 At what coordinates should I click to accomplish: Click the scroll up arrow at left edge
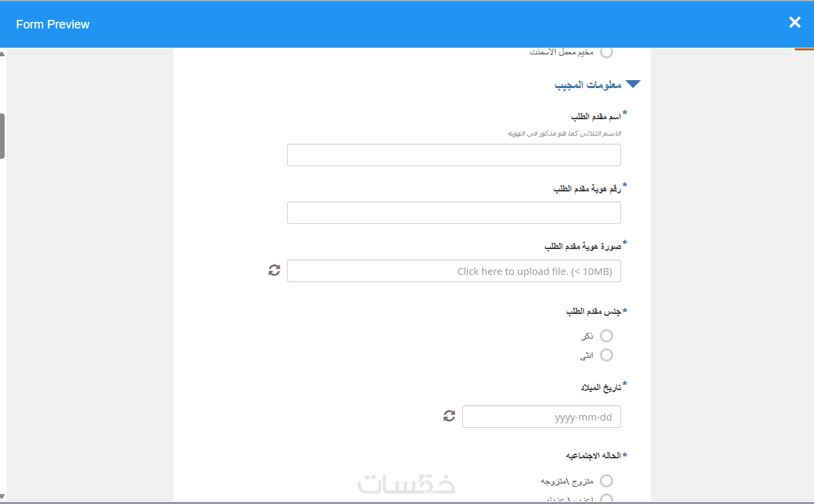pyautogui.click(x=3, y=54)
